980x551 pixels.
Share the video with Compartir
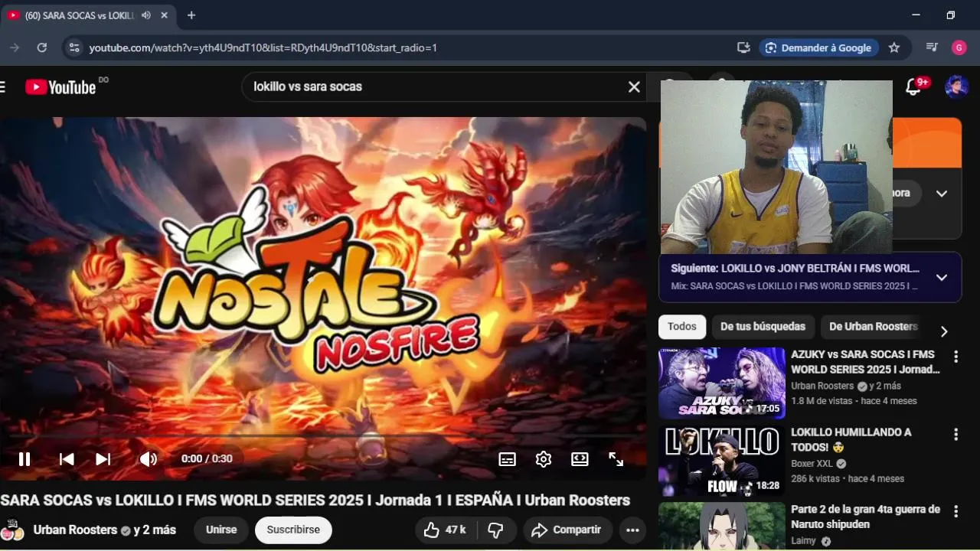(x=567, y=530)
